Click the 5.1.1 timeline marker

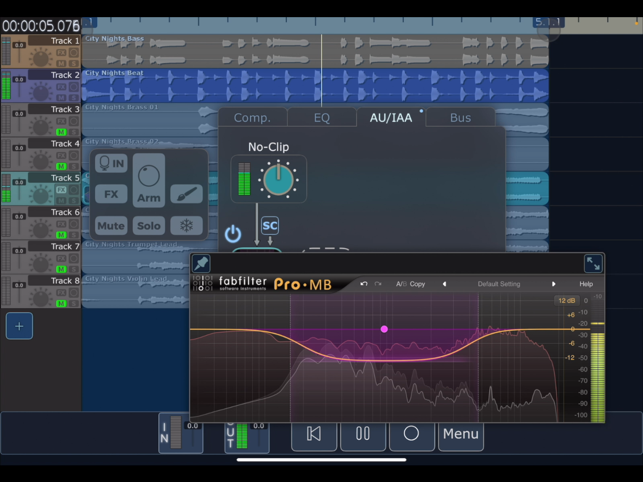pyautogui.click(x=548, y=22)
